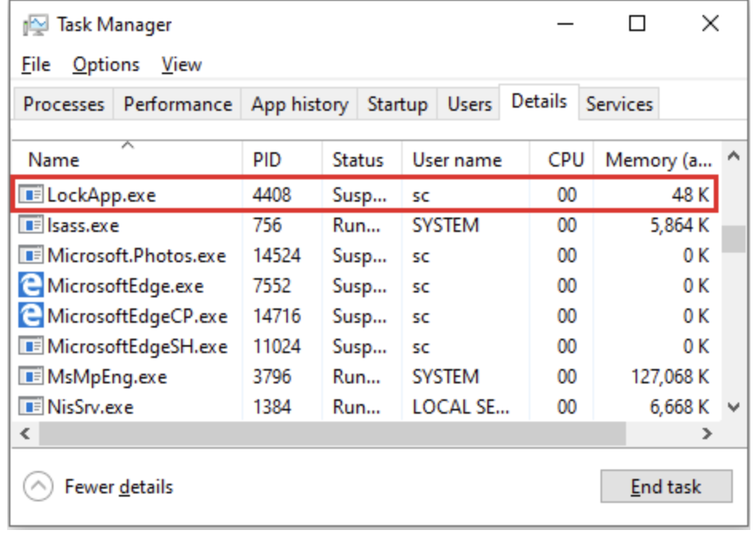
Task: Click the LockApp.exe process icon
Action: tap(31, 194)
